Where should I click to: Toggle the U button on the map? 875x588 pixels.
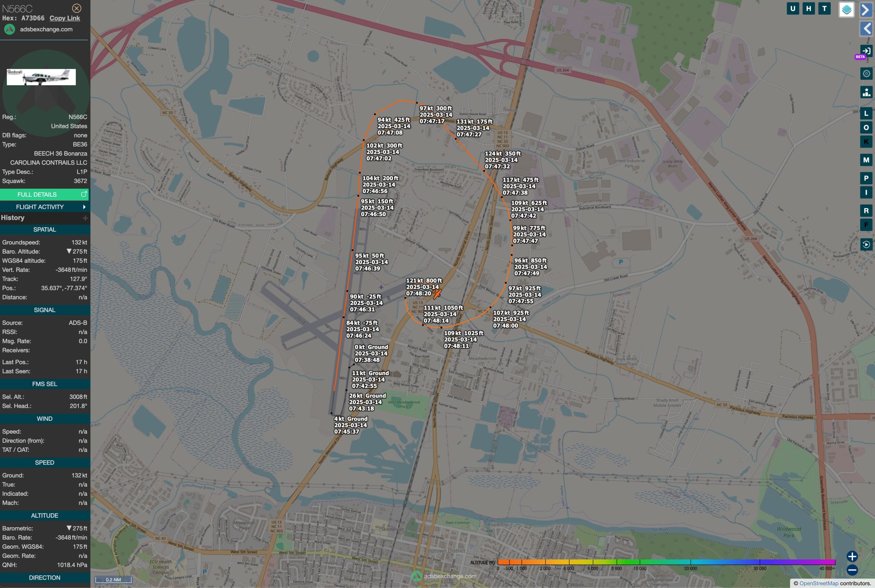(x=793, y=9)
